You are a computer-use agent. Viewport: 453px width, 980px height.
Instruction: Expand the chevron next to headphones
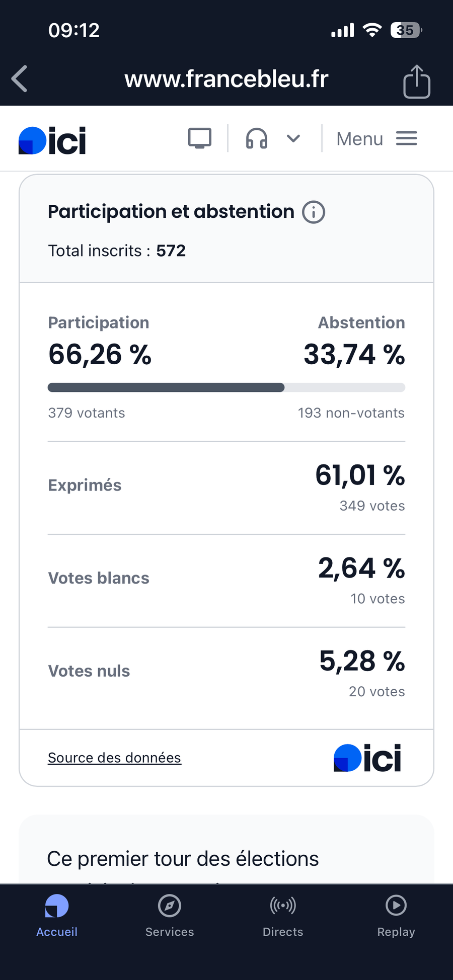tap(293, 138)
